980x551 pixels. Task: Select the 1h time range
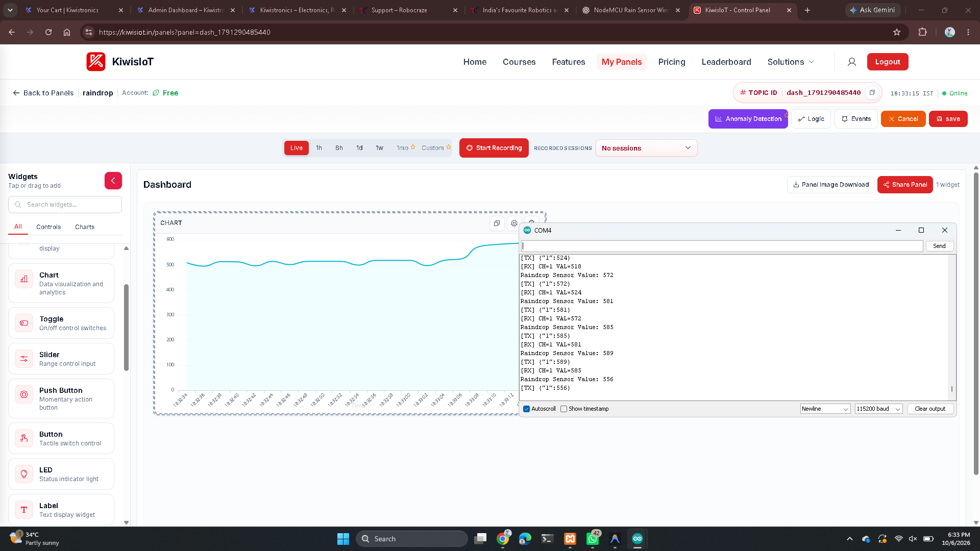click(x=319, y=148)
